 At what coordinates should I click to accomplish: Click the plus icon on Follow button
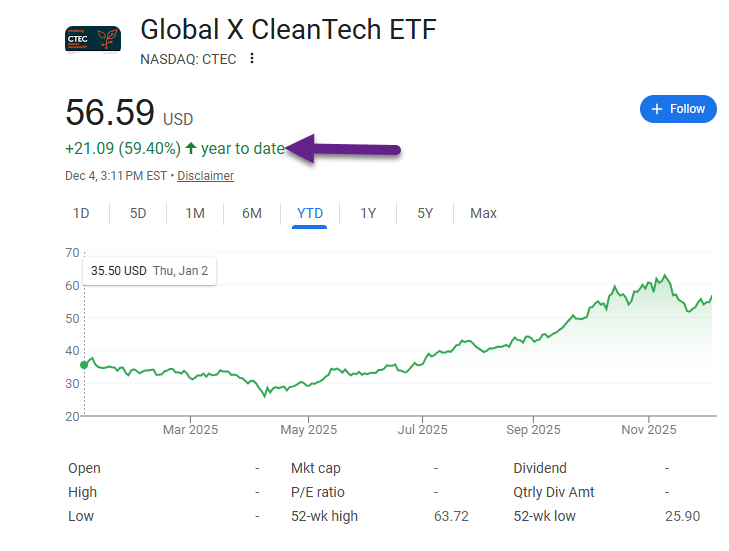tap(657, 109)
